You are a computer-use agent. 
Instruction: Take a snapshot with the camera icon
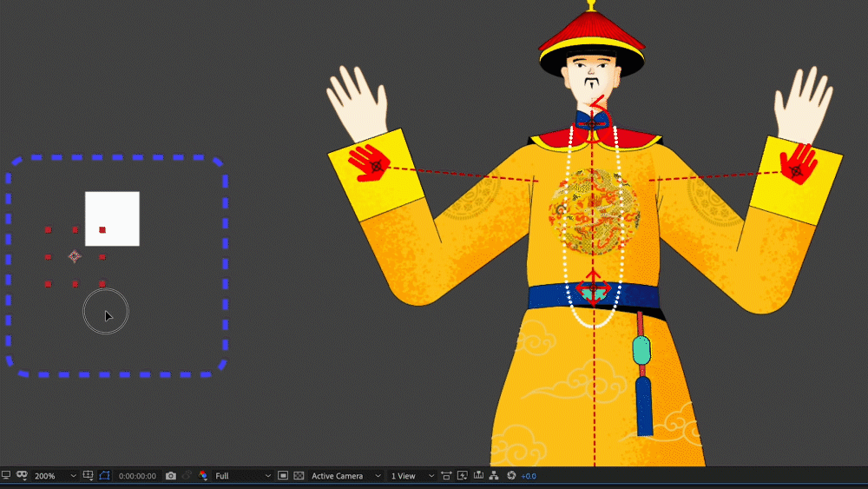(171, 476)
